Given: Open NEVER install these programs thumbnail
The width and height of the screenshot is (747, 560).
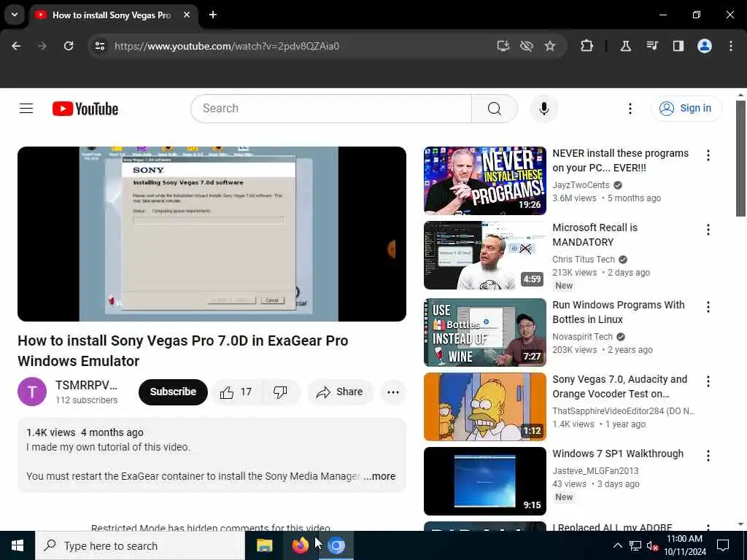Looking at the screenshot, I should 485,181.
